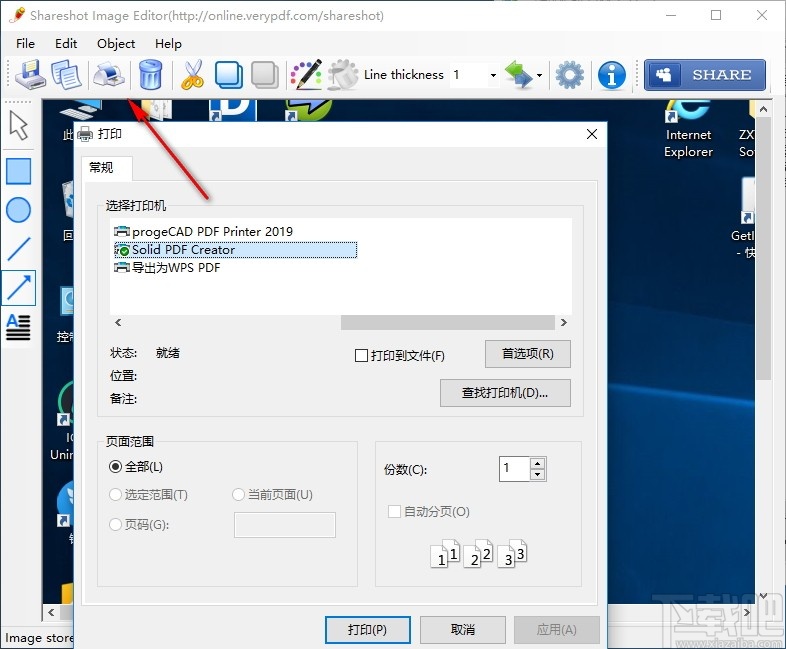Click the green-blue arrows toolbar icon
786x649 pixels.
(x=518, y=75)
